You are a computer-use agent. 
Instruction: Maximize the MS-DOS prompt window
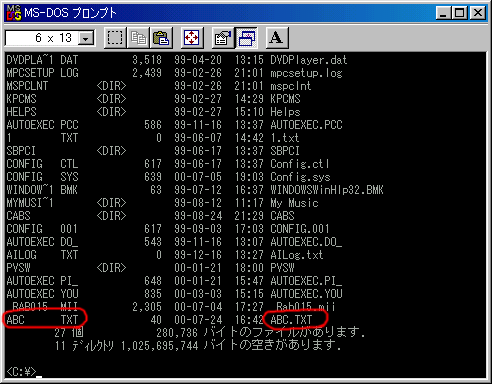[x=459, y=13]
